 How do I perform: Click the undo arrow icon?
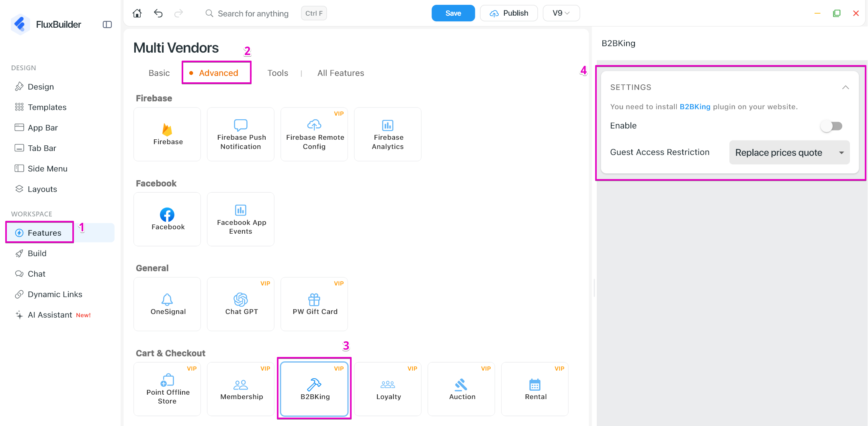[158, 13]
